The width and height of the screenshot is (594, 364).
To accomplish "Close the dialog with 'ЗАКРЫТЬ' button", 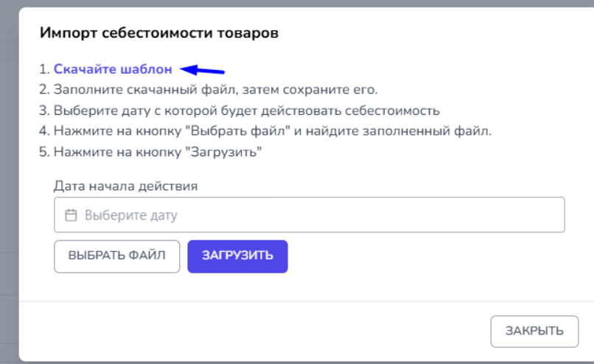I will click(x=534, y=332).
